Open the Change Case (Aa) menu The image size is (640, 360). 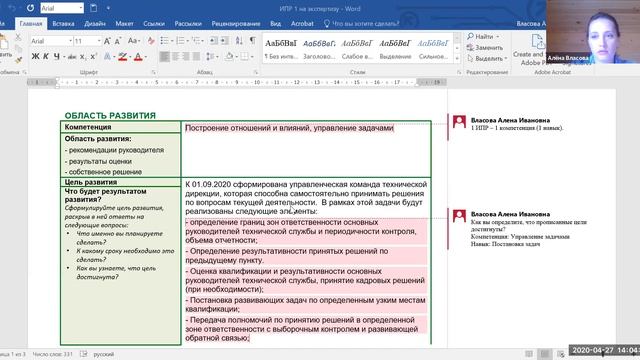[x=133, y=41]
